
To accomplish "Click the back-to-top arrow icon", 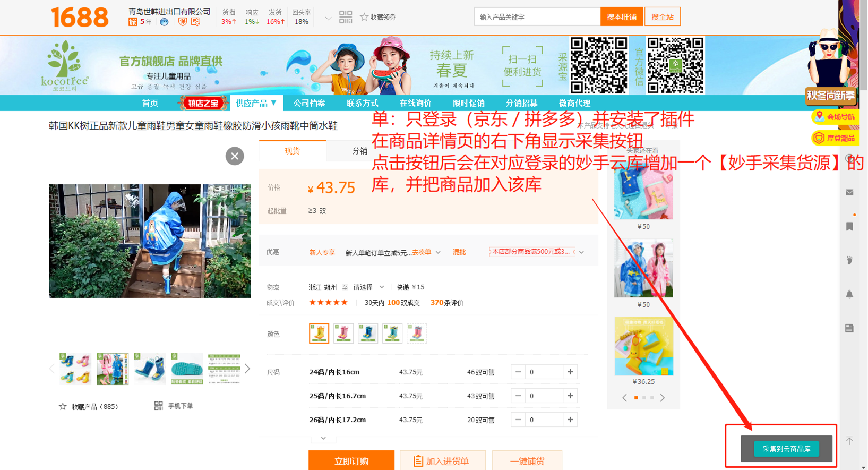I will click(849, 440).
